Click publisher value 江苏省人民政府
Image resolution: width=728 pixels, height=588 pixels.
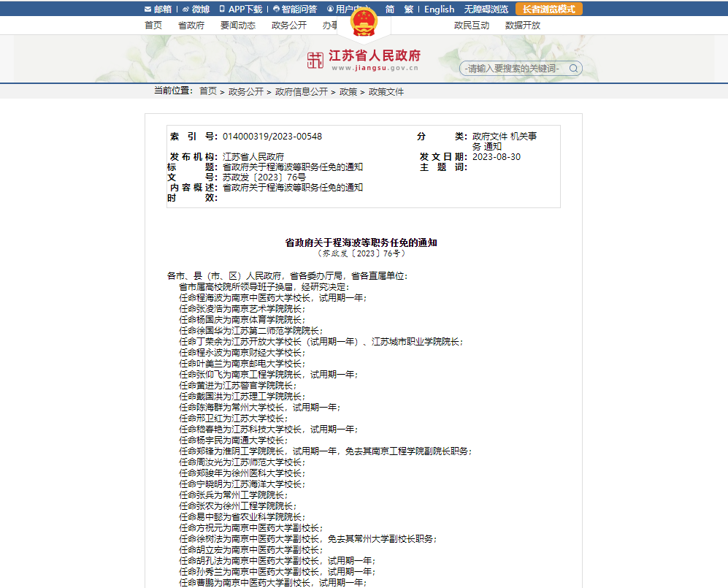coord(253,157)
